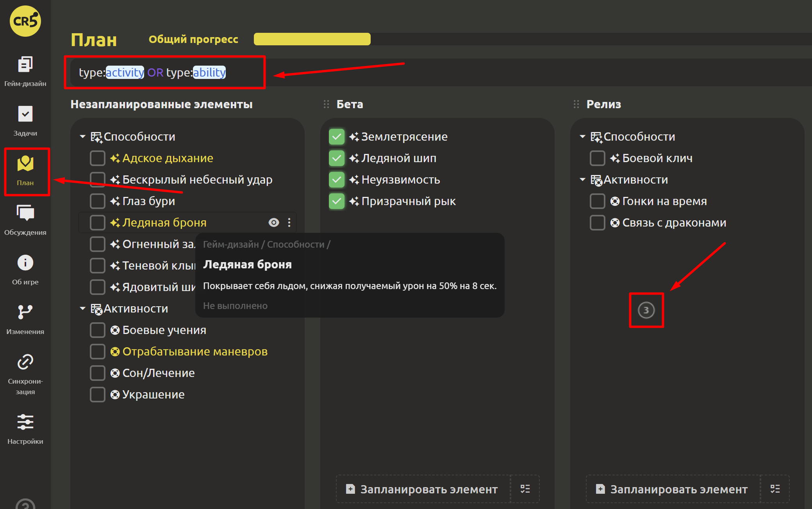This screenshot has width=812, height=509.
Task: Collapse Способности in unplanned elements
Action: (82, 137)
